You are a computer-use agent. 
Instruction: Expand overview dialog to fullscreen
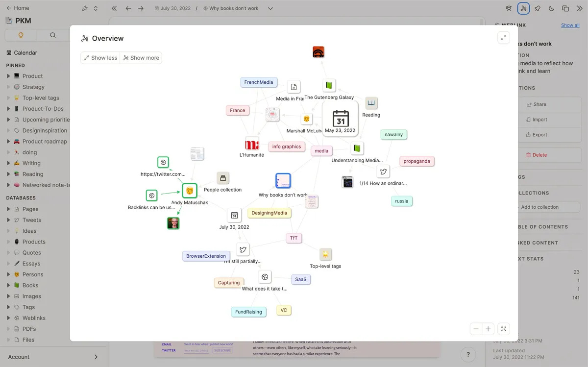tap(503, 38)
